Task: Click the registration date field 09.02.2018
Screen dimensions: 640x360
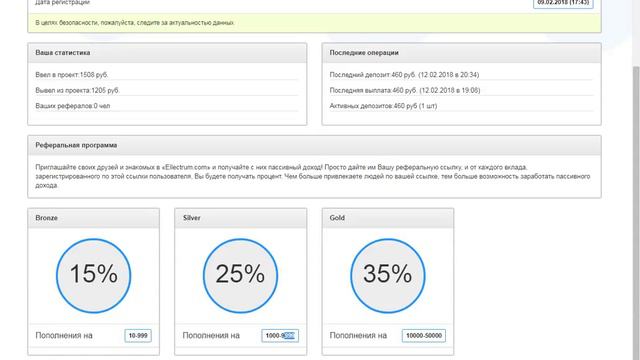Action: 563,3
